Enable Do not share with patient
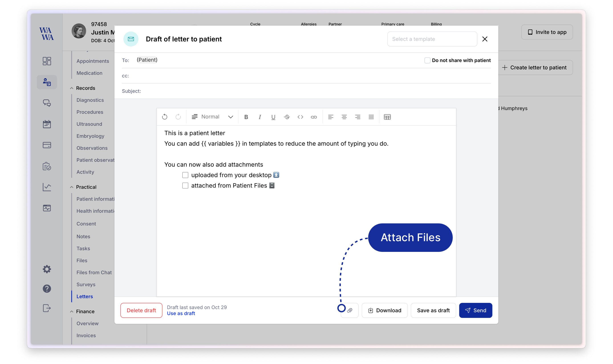 tap(427, 60)
